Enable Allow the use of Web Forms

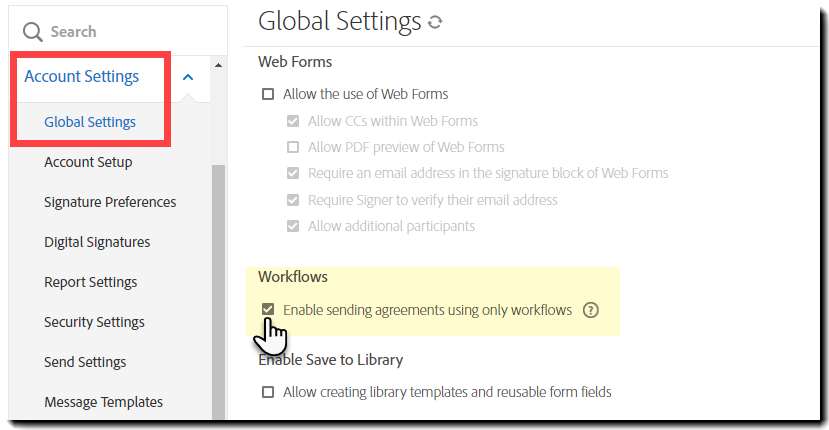coord(268,94)
